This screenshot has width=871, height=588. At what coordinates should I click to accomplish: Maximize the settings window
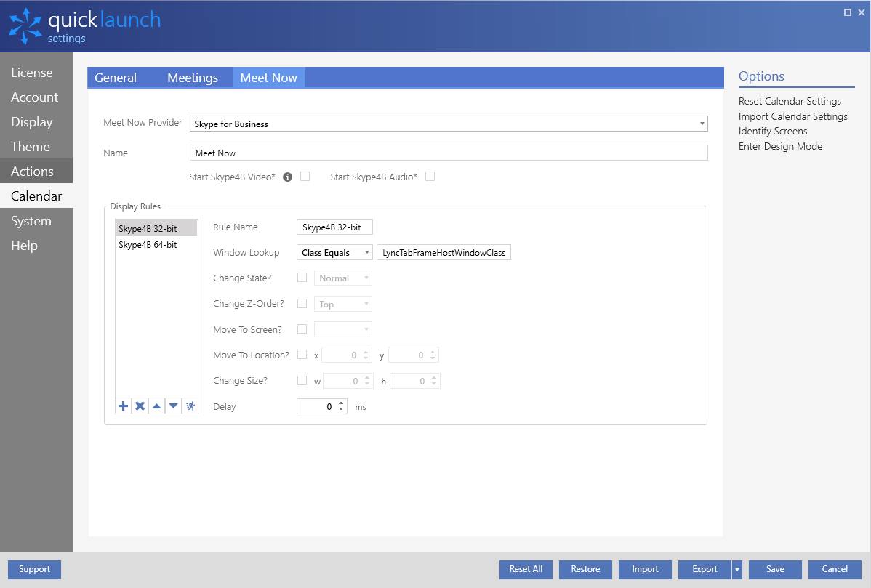point(848,12)
